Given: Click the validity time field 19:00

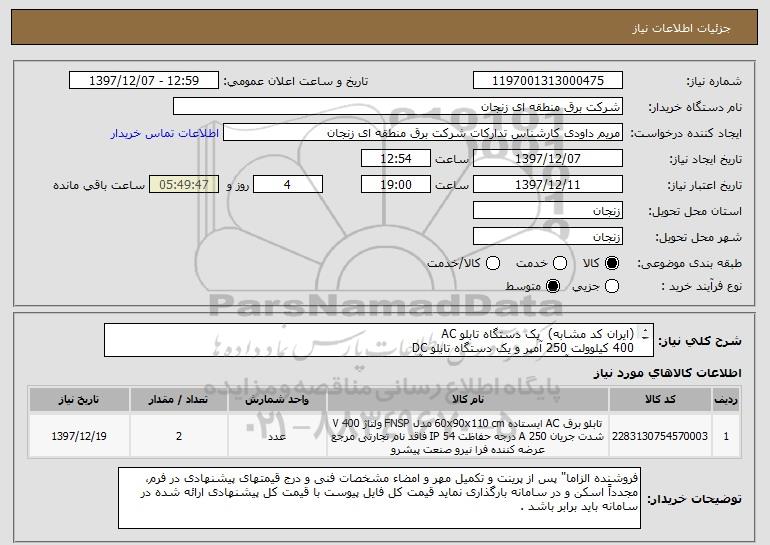Looking at the screenshot, I should (396, 185).
